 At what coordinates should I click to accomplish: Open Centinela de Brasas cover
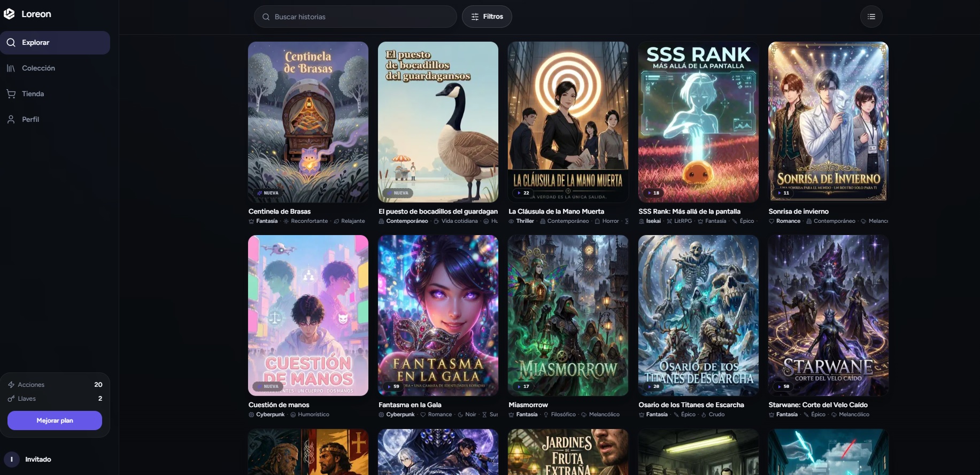[x=308, y=122]
